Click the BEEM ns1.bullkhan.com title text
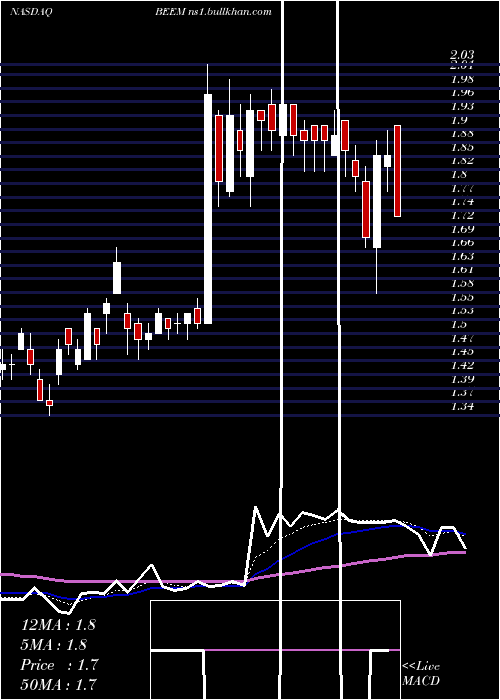Image resolution: width=500 pixels, height=700 pixels. 213,12
